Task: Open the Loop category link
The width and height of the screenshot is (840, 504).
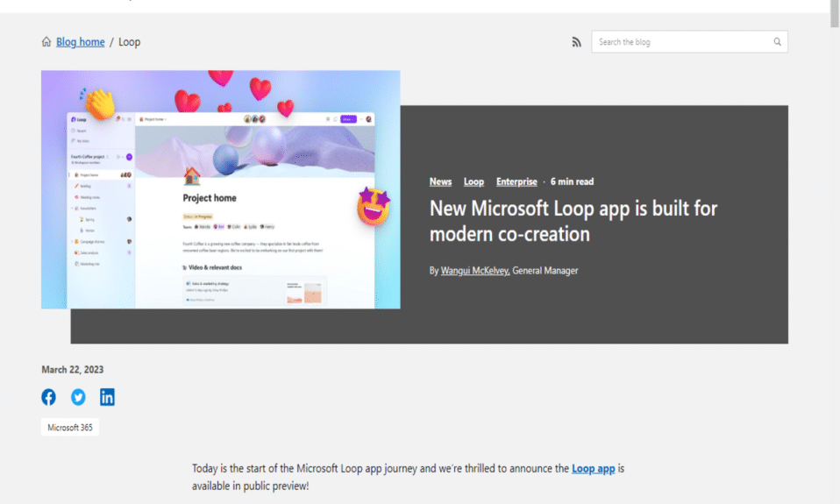Action: 473,181
